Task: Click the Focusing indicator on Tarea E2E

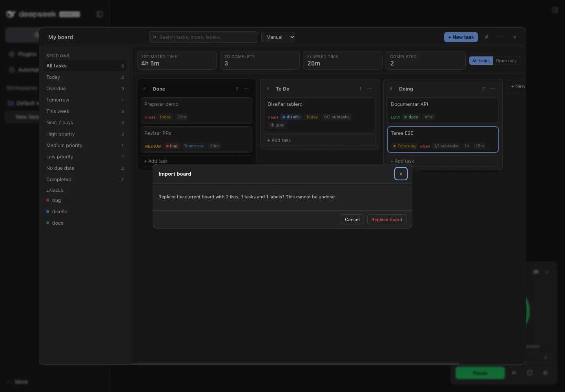Action: point(404,146)
